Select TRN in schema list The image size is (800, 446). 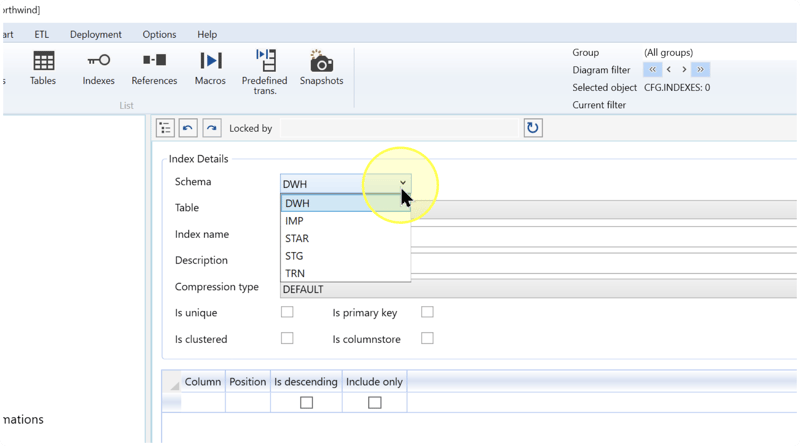pos(345,273)
